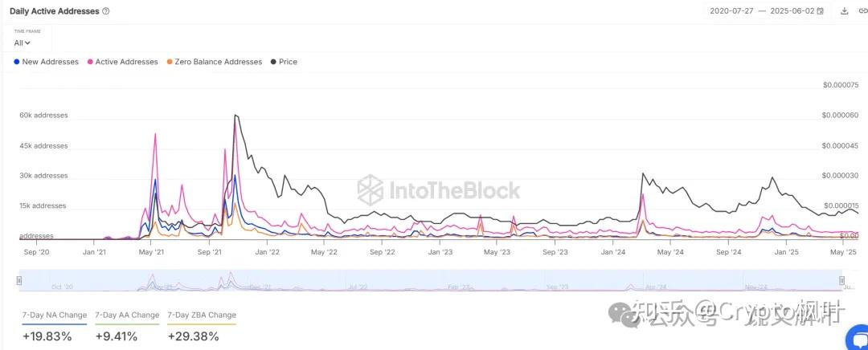This screenshot has width=868, height=350.
Task: Hide the Price series
Action: pyautogui.click(x=288, y=62)
